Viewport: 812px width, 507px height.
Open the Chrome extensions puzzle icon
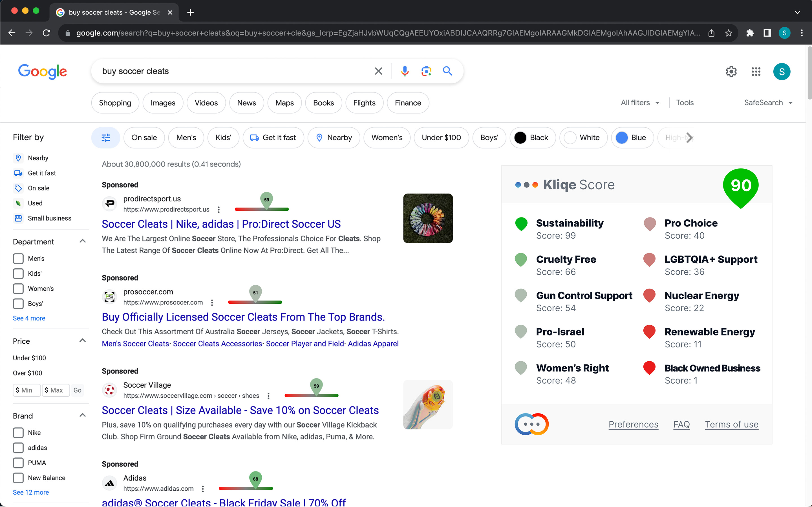pyautogui.click(x=750, y=33)
